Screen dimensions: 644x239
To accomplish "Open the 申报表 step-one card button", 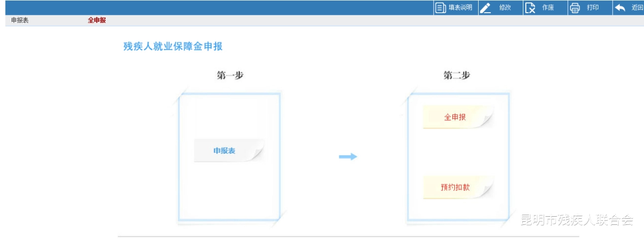I will [x=229, y=150].
